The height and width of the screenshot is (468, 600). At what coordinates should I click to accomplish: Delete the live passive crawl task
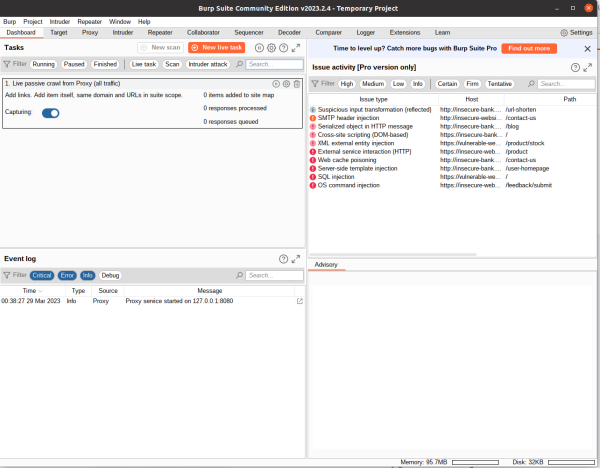297,84
